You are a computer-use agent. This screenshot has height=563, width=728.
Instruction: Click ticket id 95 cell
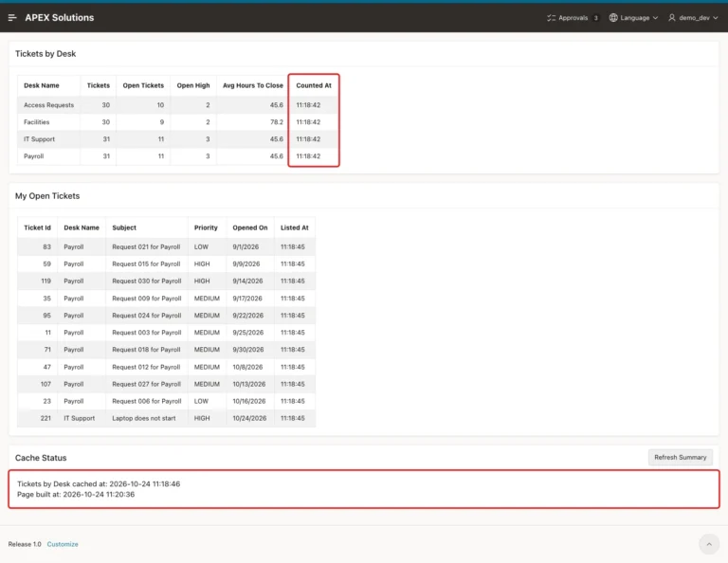click(46, 316)
